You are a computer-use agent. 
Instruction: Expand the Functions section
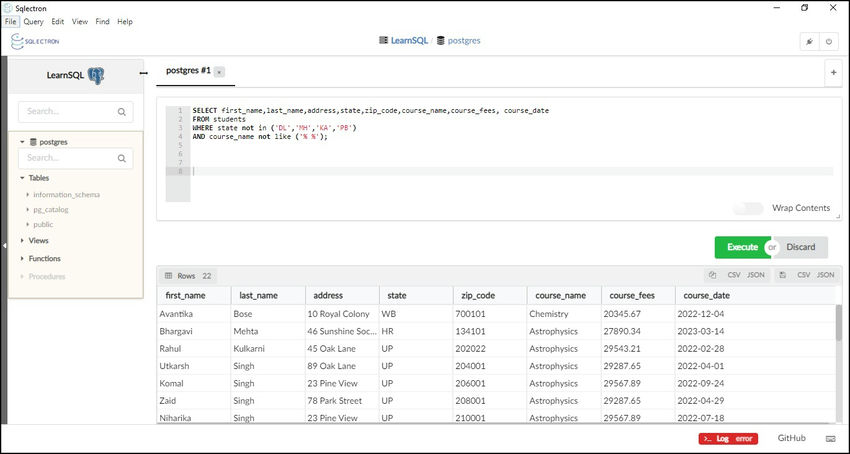22,258
